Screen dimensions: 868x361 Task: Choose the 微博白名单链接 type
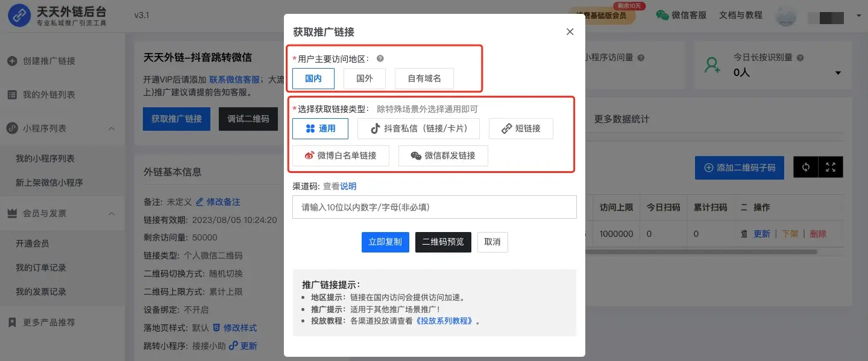[x=341, y=155]
